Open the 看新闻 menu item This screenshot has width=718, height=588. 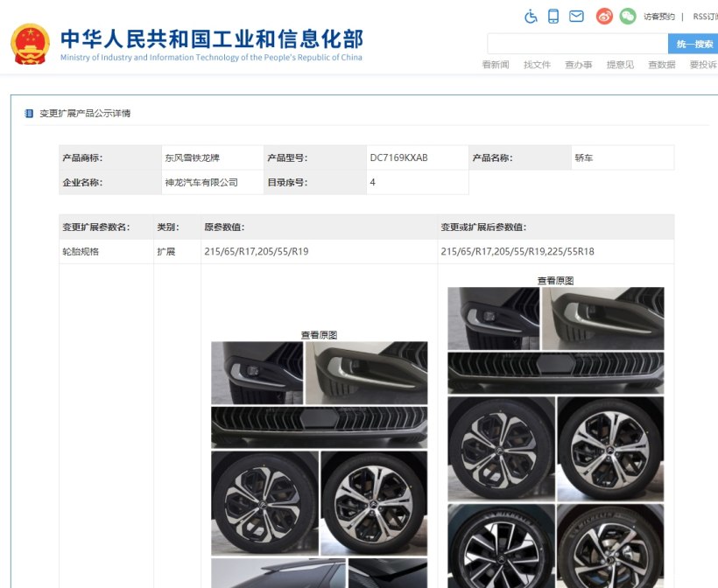496,65
